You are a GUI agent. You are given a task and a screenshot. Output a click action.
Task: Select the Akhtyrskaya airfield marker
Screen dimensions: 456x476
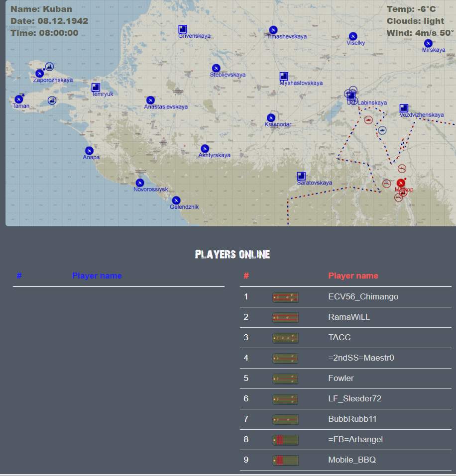click(205, 149)
